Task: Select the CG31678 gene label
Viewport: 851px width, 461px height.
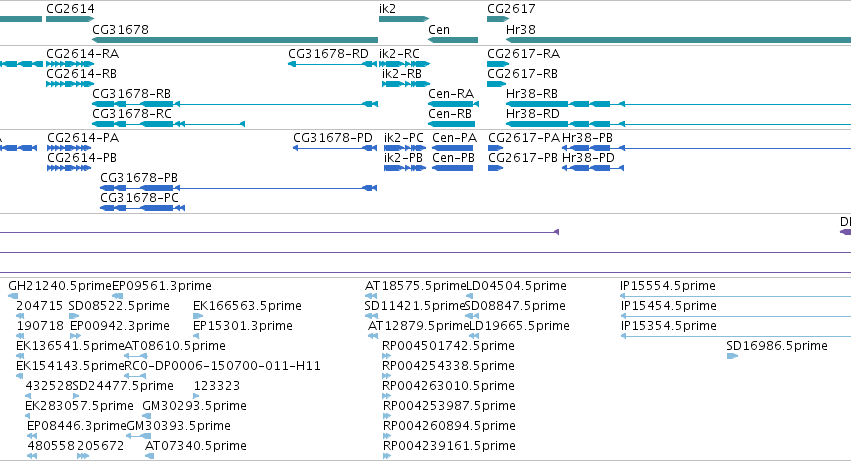Action: point(120,29)
